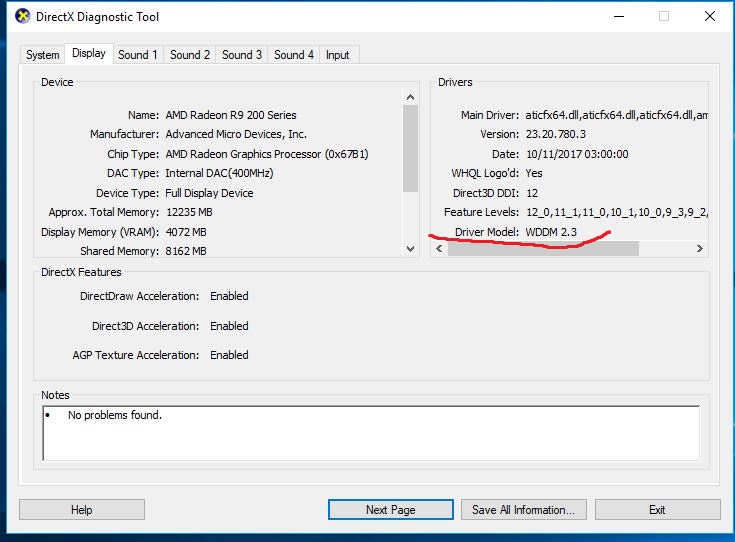Screen dimensions: 735x542
Task: Click driver date '10/11/2017 03:00:00'
Action: (577, 154)
